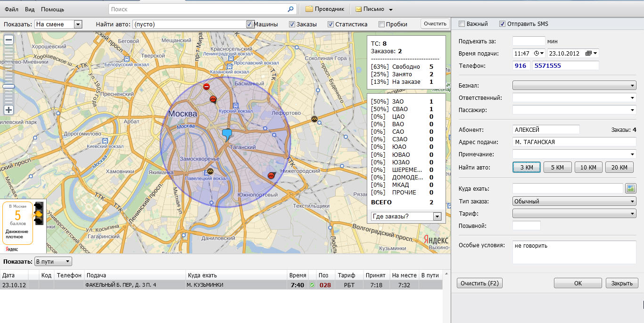Click Очистить button above the map
This screenshot has height=323, width=644.
tap(435, 24)
